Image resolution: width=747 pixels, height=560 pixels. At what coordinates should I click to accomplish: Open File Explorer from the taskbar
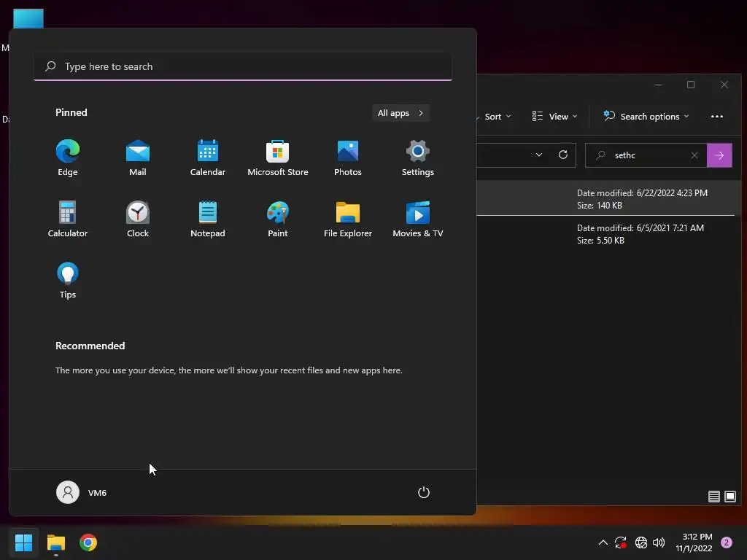click(55, 542)
